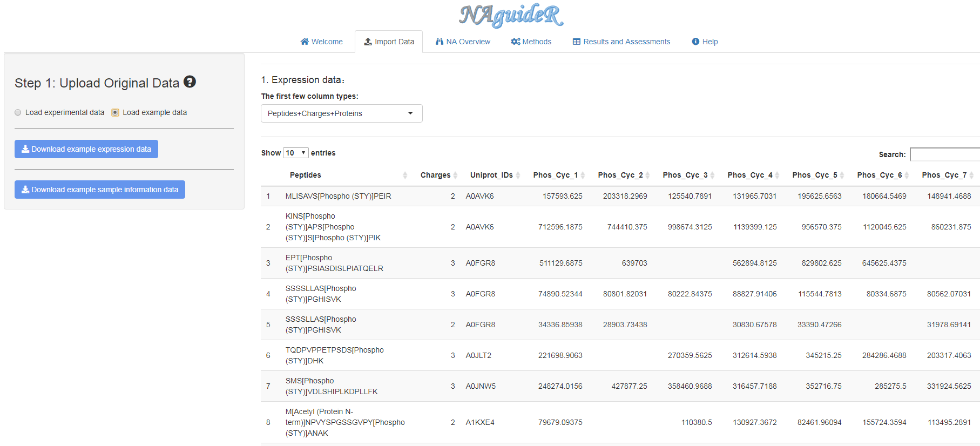This screenshot has height=446, width=980.
Task: Sort by Phos_Cyc_6 column arrows
Action: tap(907, 175)
